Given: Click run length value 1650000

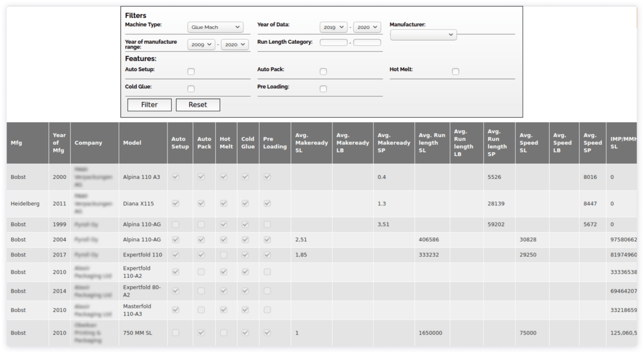Looking at the screenshot, I should point(431,333).
